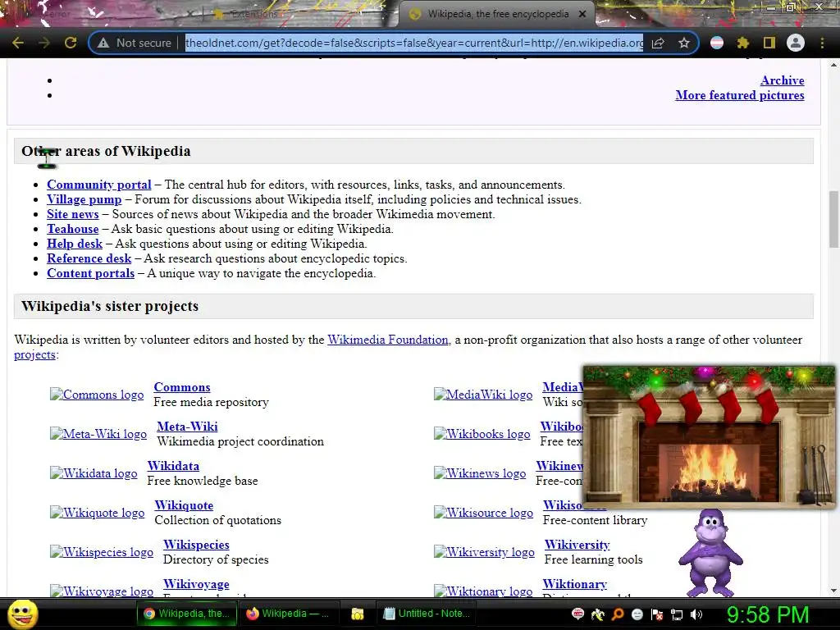Open the smiley face Start button
Image resolution: width=840 pixels, height=630 pixels.
click(x=22, y=614)
